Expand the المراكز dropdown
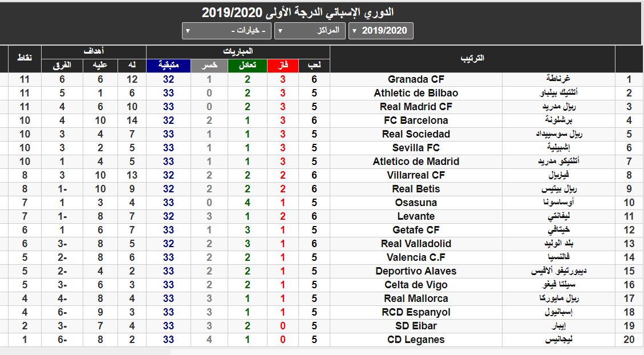This screenshot has height=355, width=644. 310,31
